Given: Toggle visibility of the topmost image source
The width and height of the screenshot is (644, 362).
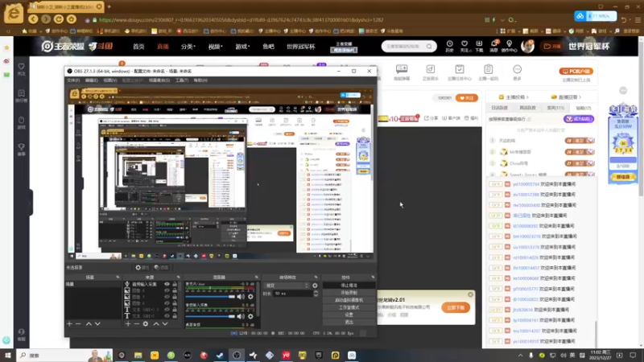Looking at the screenshot, I should click(x=167, y=290).
